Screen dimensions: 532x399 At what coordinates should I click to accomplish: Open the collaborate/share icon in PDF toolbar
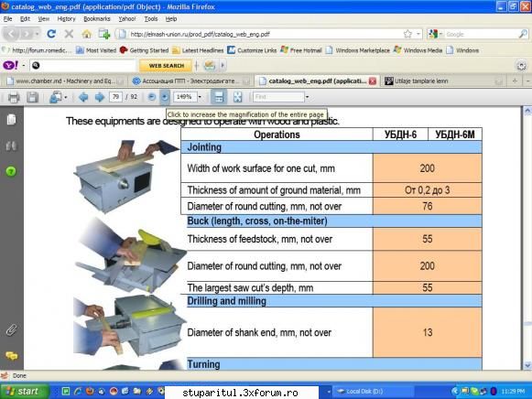pyautogui.click(x=55, y=98)
